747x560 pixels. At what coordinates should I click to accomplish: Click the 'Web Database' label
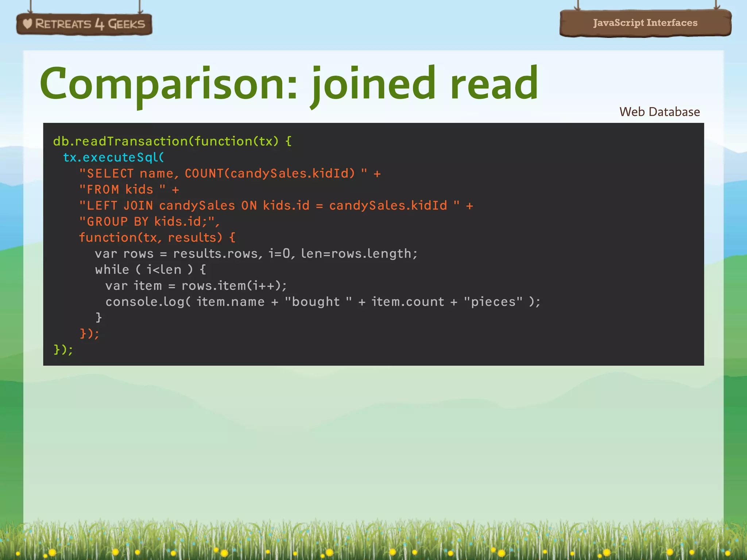pos(659,112)
